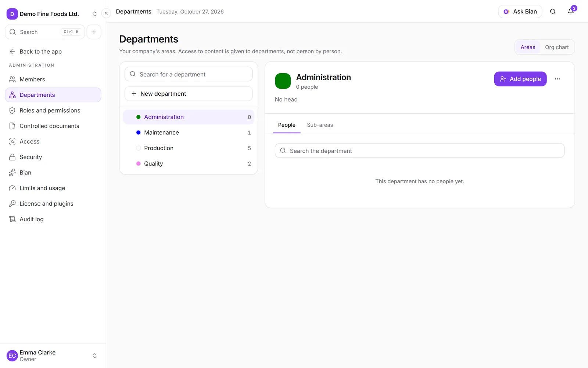Switch view to Org chart
Image resolution: width=588 pixels, height=368 pixels.
click(557, 47)
